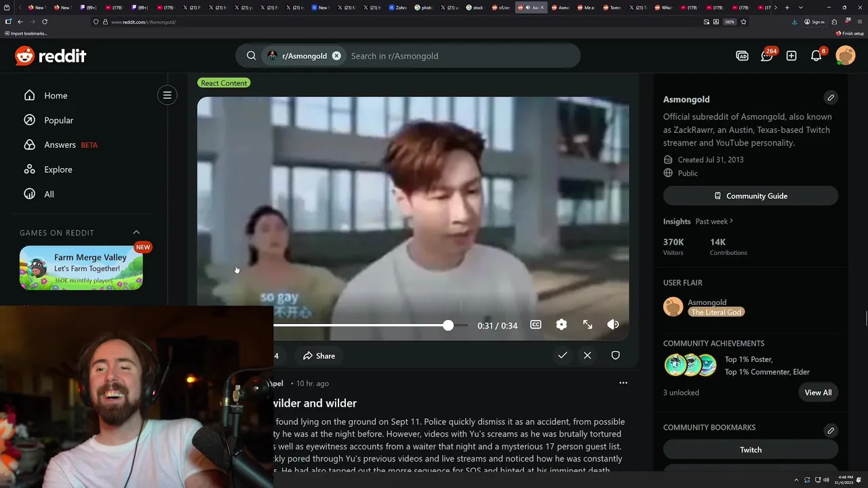Open system volume in taskbar

click(x=825, y=480)
